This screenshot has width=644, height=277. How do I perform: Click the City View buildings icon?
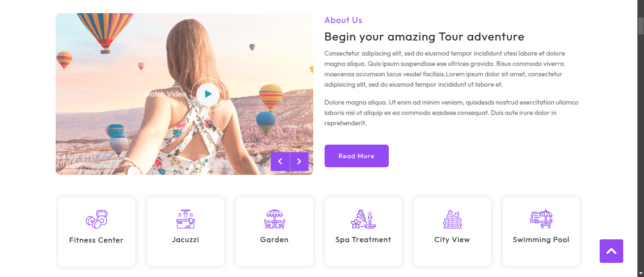(x=452, y=219)
